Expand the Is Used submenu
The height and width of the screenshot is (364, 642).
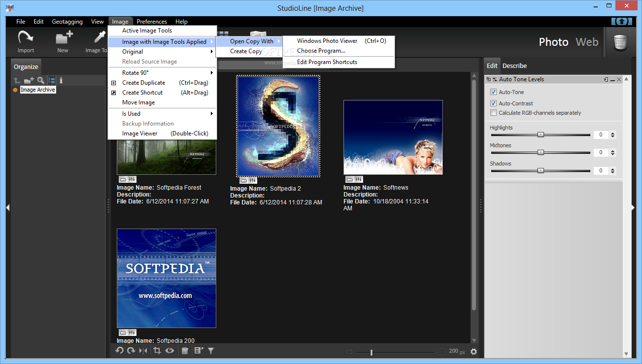(x=162, y=114)
